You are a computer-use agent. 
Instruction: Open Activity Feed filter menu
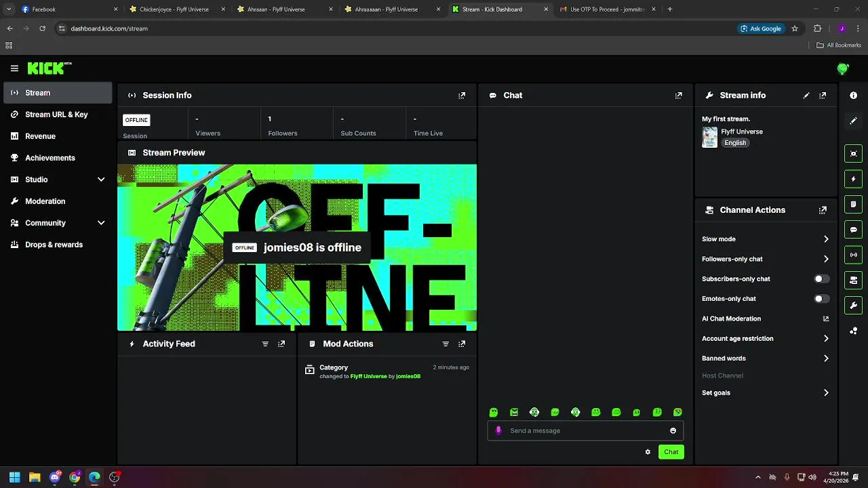[265, 344]
